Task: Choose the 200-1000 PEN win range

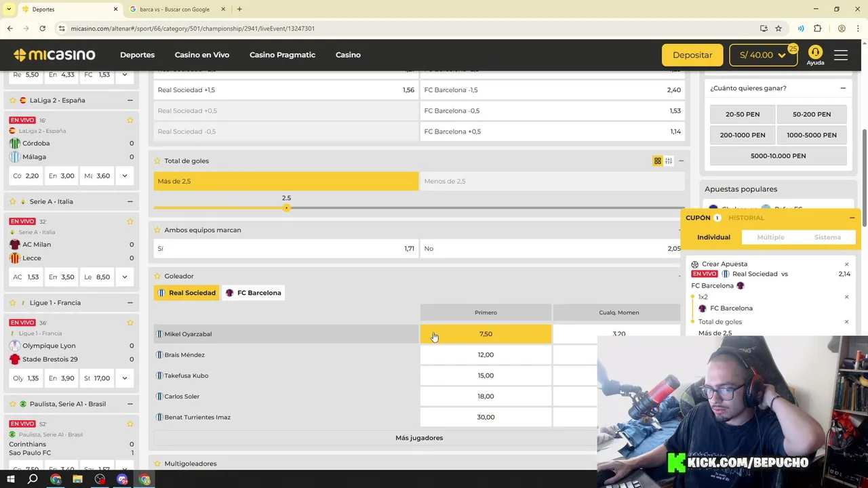Action: point(743,135)
